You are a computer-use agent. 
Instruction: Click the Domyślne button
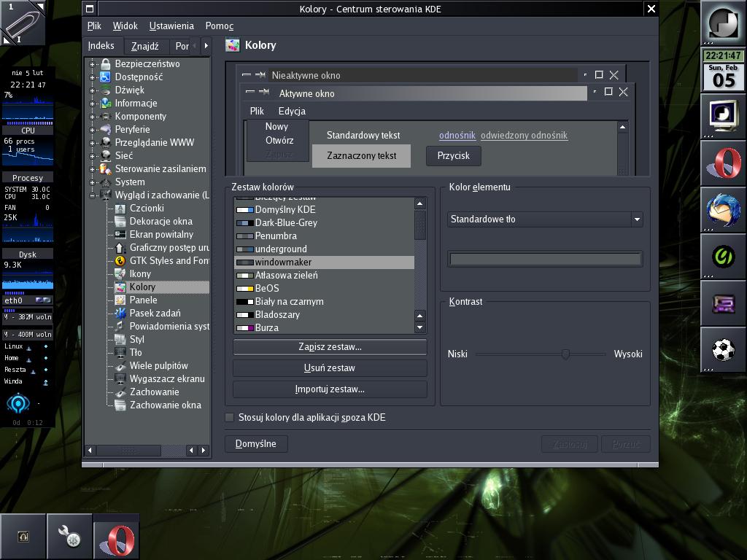pyautogui.click(x=256, y=444)
